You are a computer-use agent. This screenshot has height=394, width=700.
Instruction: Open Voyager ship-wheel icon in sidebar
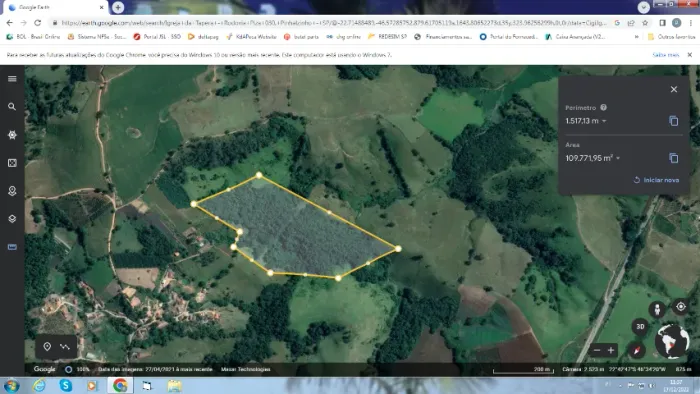[12, 135]
